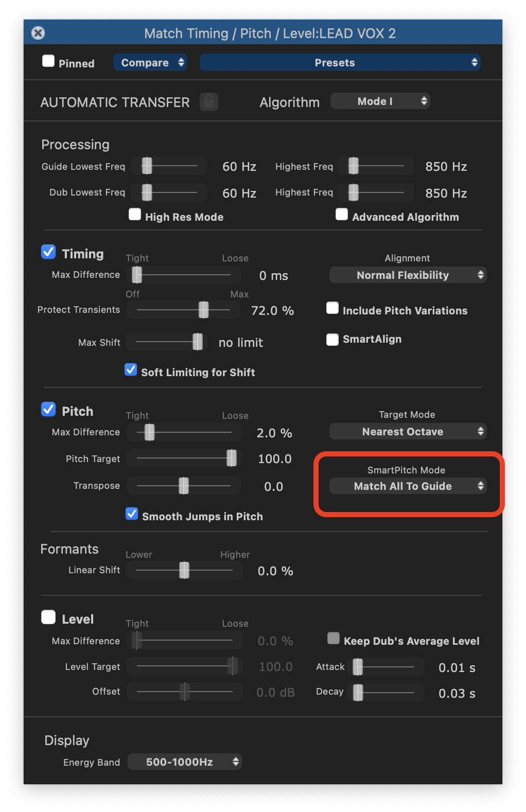Image resolution: width=526 pixels, height=812 pixels.
Task: Click the lock icon beside AUTOMATIC TRANSFER
Action: 208,101
